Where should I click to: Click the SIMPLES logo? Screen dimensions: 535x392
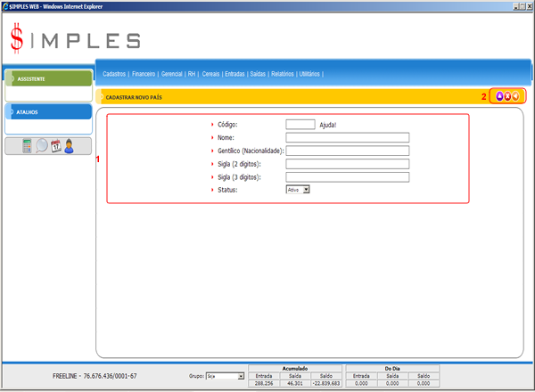[x=75, y=39]
